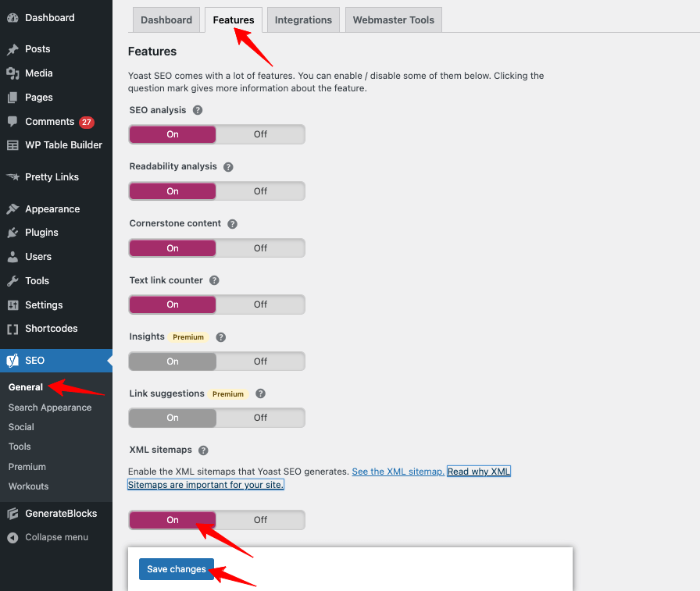Click Premium badge next to Link suggestions

(x=228, y=394)
